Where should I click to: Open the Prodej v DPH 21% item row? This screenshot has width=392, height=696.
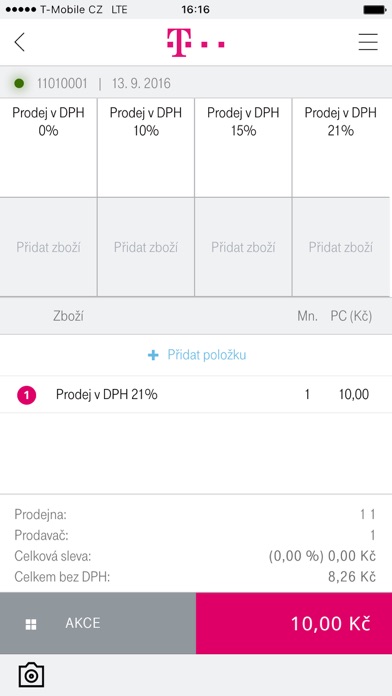[196, 395]
